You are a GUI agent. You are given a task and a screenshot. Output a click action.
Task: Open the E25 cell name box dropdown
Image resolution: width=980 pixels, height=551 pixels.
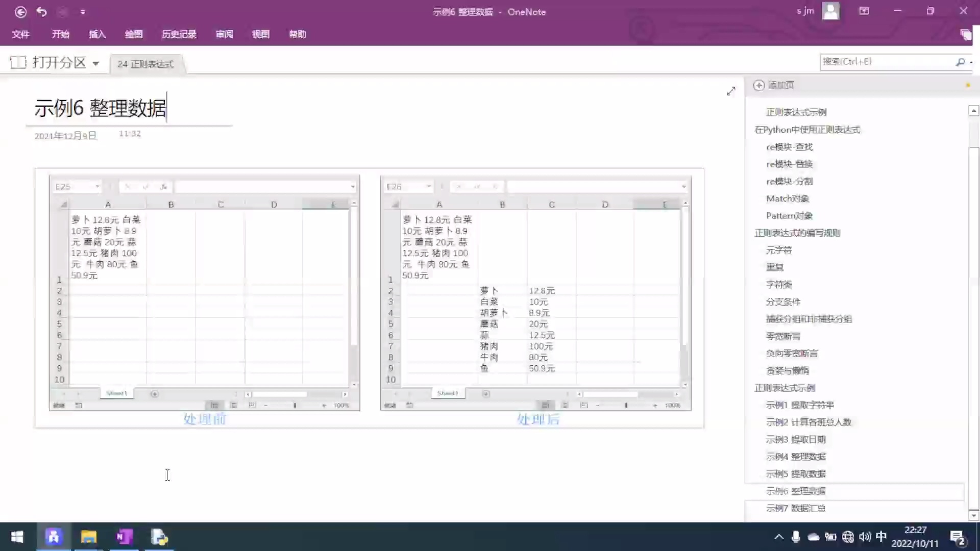tap(97, 186)
